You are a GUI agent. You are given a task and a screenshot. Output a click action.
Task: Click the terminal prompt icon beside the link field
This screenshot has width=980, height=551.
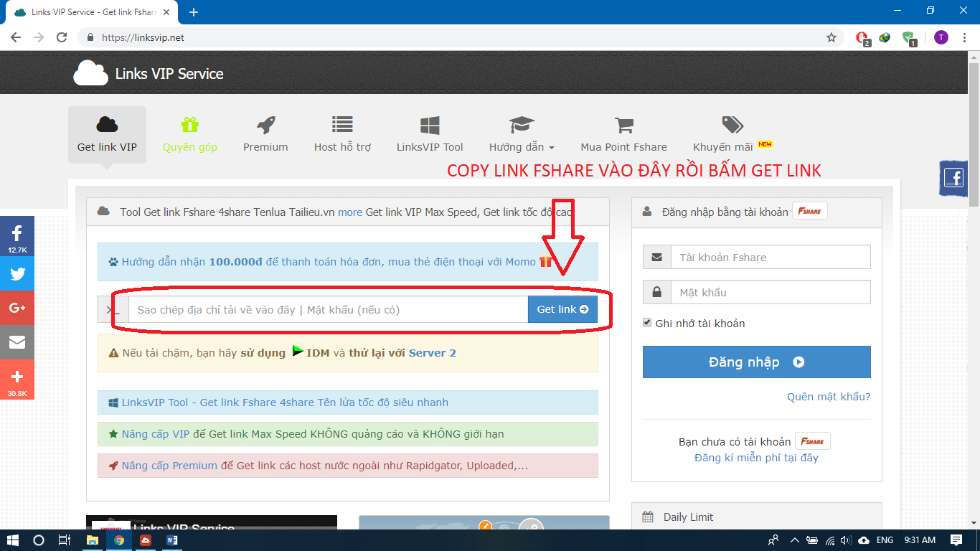113,309
